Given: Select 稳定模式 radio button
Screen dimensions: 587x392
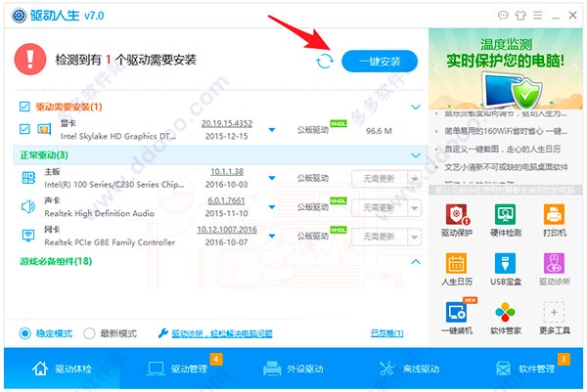Looking at the screenshot, I should pos(25,333).
